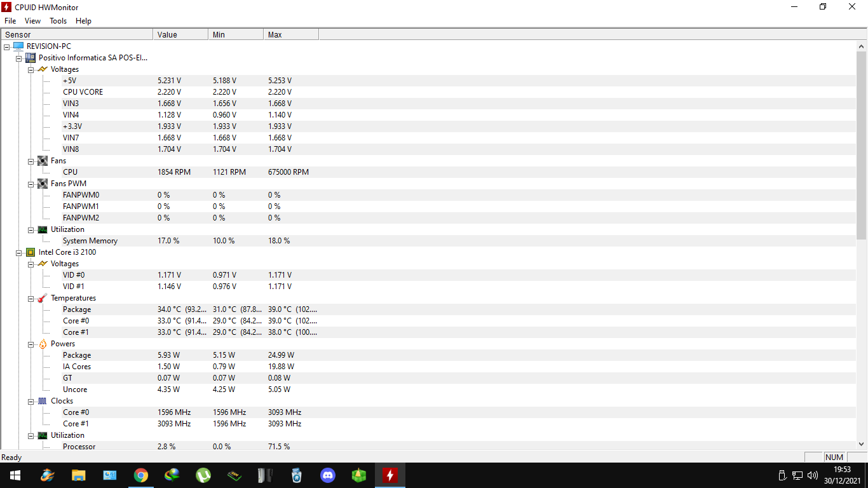Collapse the Intel Core i3 2100 node
This screenshot has width=868, height=488.
19,252
